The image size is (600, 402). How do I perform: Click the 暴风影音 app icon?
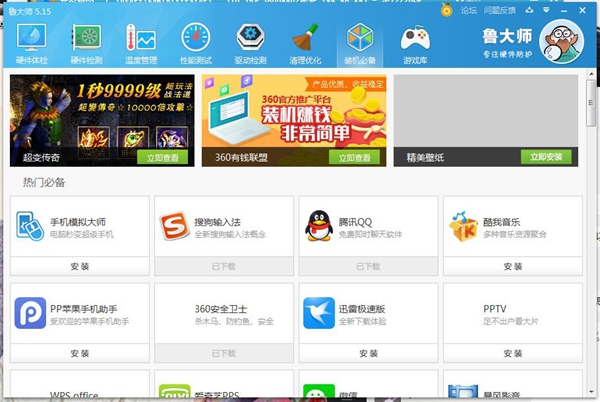(x=463, y=391)
